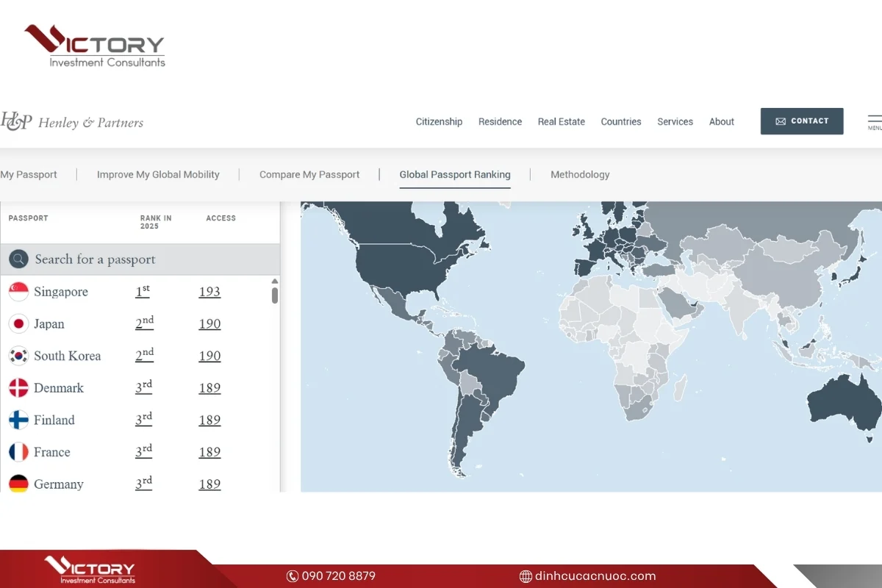Click Germany's 189 access score
Image resolution: width=882 pixels, height=588 pixels.
pos(209,484)
